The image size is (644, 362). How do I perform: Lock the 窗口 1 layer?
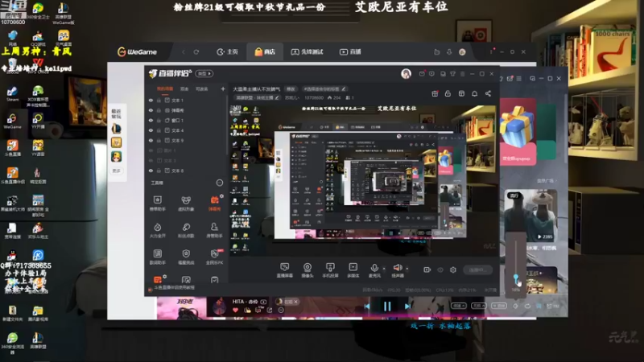coord(159,120)
